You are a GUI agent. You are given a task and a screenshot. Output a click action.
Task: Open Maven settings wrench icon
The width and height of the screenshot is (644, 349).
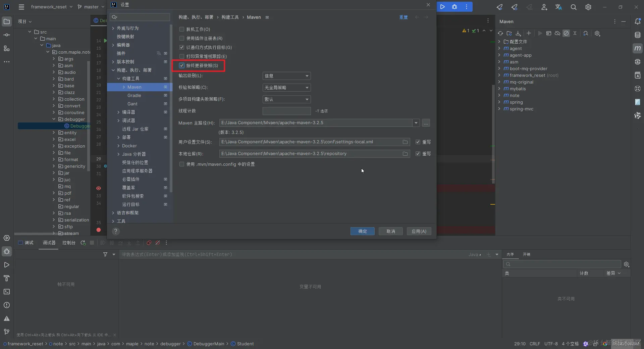point(597,33)
